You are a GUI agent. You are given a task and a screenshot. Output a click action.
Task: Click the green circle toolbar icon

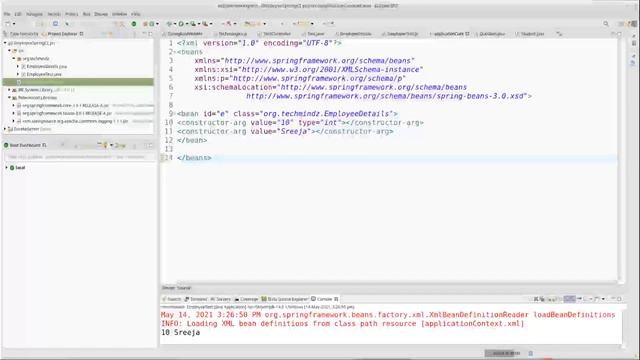tap(134, 24)
